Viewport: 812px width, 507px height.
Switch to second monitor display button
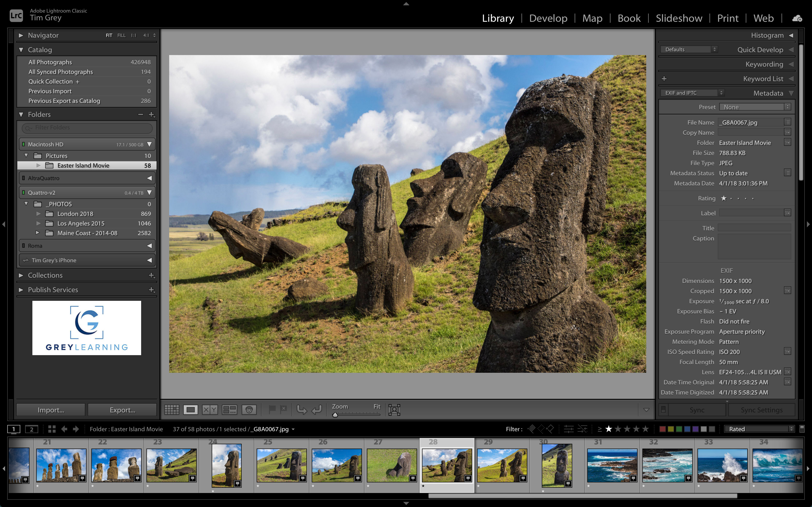[32, 429]
